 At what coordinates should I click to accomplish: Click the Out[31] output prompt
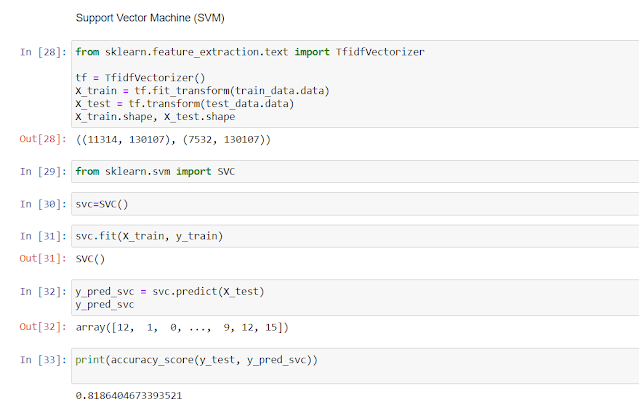click(40, 259)
